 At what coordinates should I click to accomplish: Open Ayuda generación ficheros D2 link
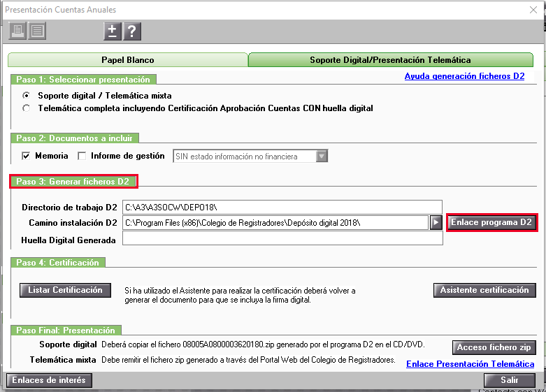coord(464,76)
